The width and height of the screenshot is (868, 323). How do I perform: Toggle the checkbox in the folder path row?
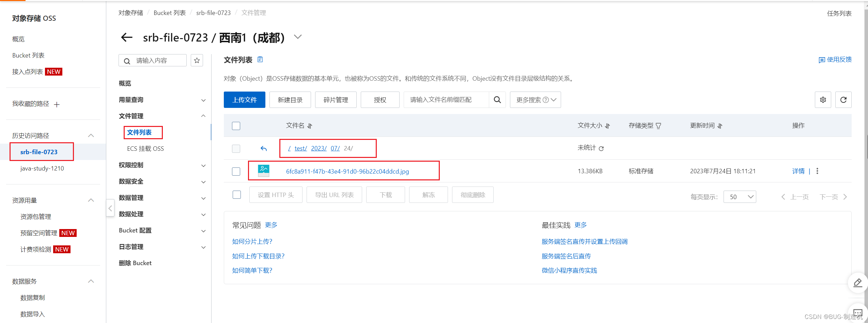236,149
